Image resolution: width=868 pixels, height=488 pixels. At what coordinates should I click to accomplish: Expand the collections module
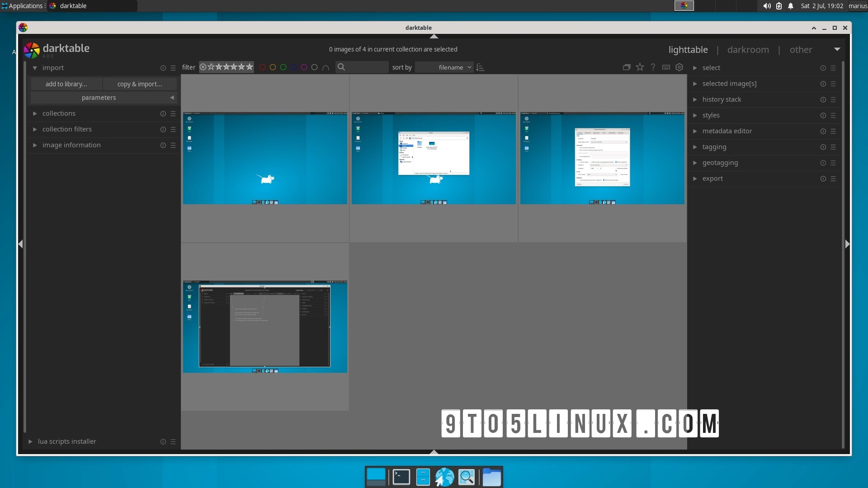pos(59,113)
